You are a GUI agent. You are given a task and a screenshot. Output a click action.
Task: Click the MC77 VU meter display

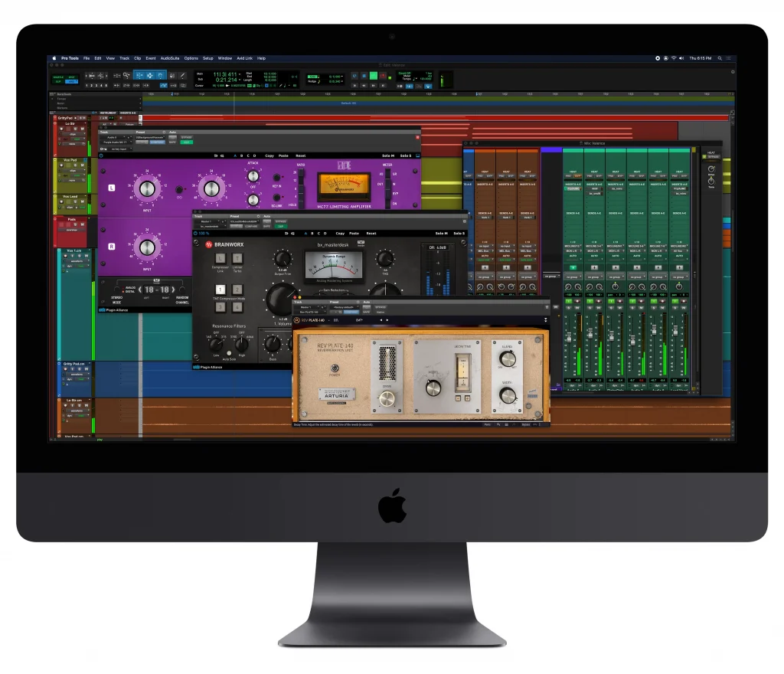point(344,186)
